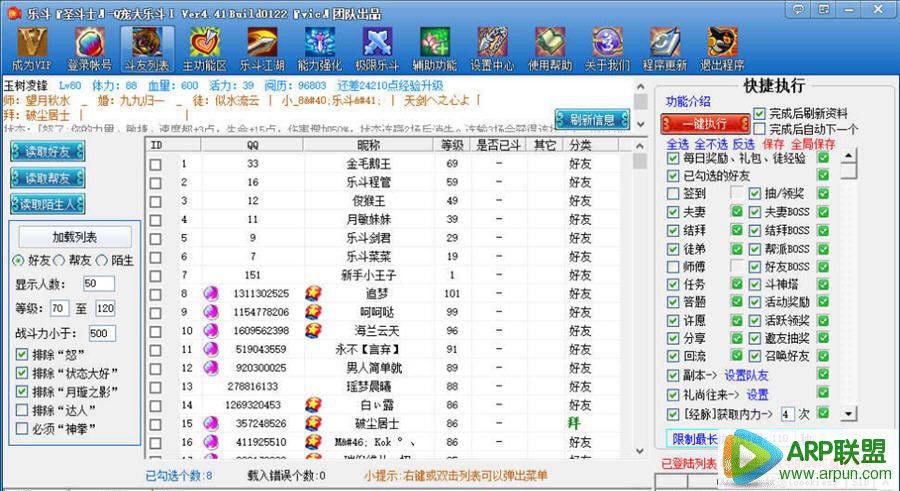The width and height of the screenshot is (900, 491).
Task: Open the 登录帐号 toolbar icon
Action: [x=90, y=49]
